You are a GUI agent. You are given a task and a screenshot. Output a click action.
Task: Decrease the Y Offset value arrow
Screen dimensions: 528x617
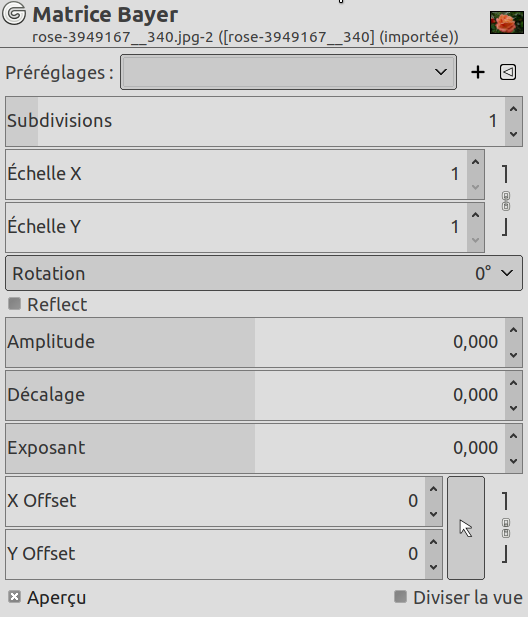coord(434,567)
